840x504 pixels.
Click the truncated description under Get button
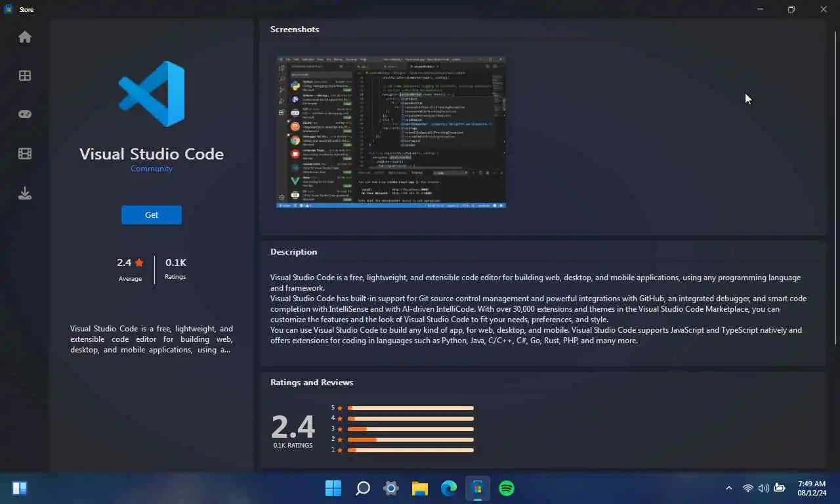(152, 339)
